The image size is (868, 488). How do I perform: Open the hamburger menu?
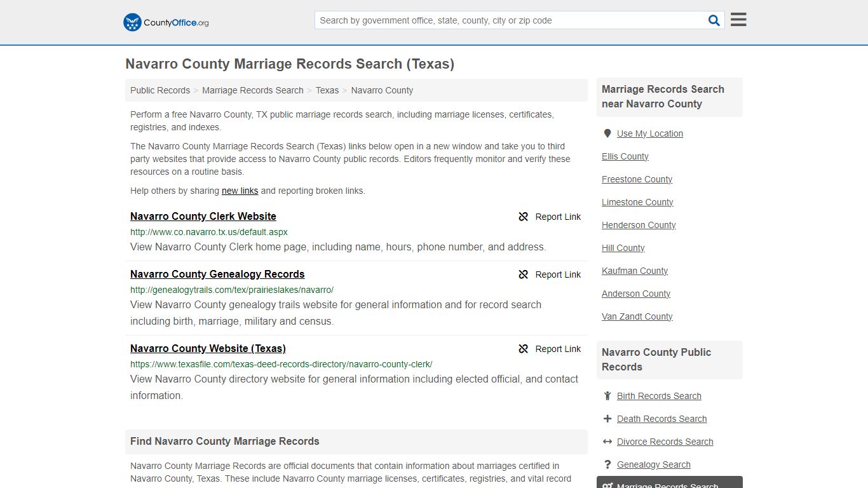738,20
